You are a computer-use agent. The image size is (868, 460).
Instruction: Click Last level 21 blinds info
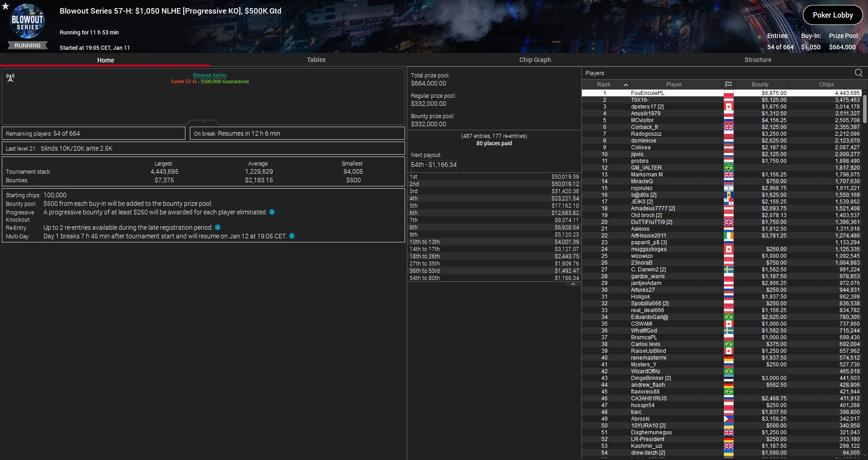click(x=203, y=148)
